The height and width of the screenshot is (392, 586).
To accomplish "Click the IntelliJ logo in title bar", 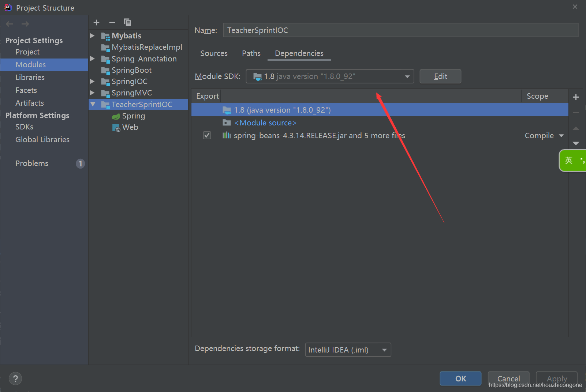I will [x=8, y=8].
